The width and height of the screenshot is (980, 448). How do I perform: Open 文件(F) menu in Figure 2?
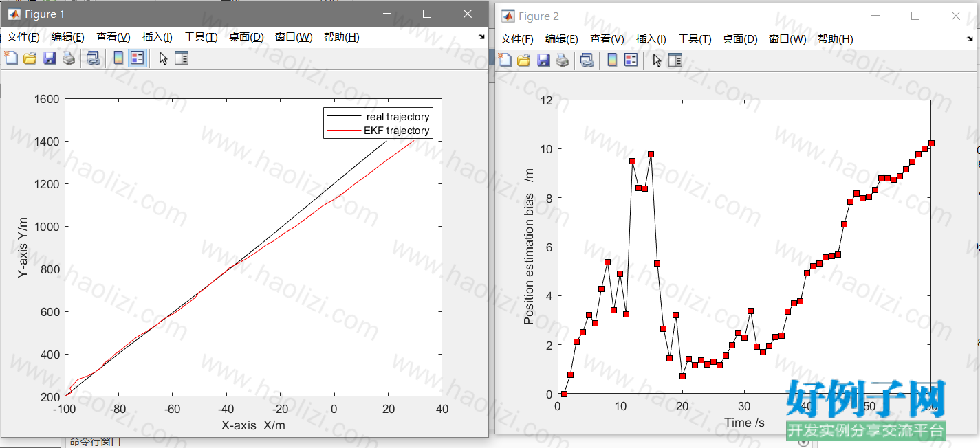coord(517,39)
